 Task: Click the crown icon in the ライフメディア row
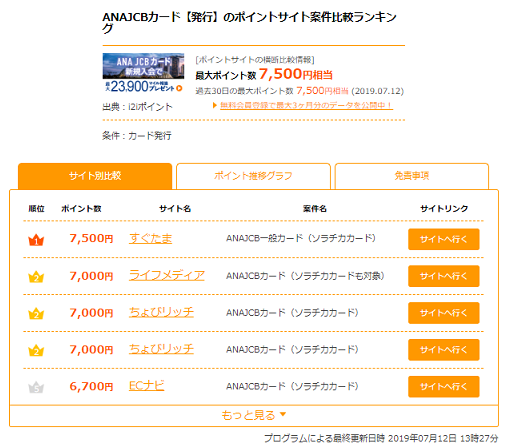click(36, 277)
